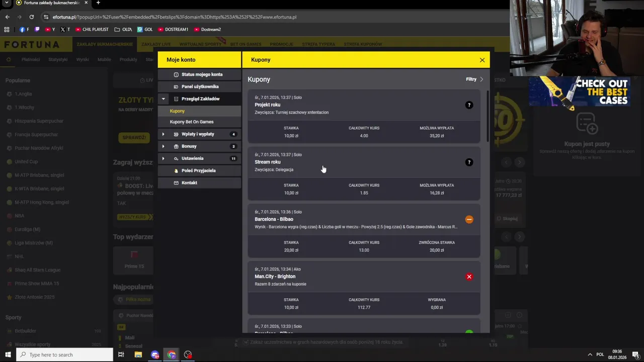Viewport: 644px width, 362px height.
Task: Open Kupony Bet On Games
Action: (x=199, y=122)
